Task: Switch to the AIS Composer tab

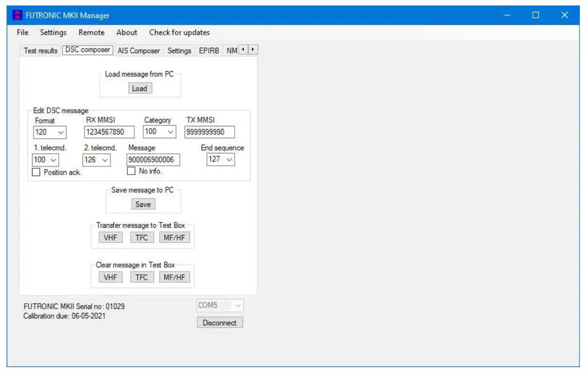Action: (139, 50)
